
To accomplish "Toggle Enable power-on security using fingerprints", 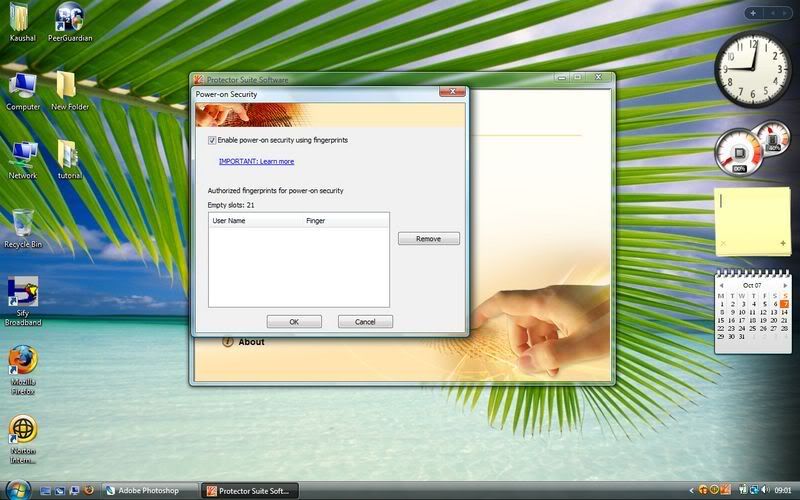I will [x=212, y=140].
